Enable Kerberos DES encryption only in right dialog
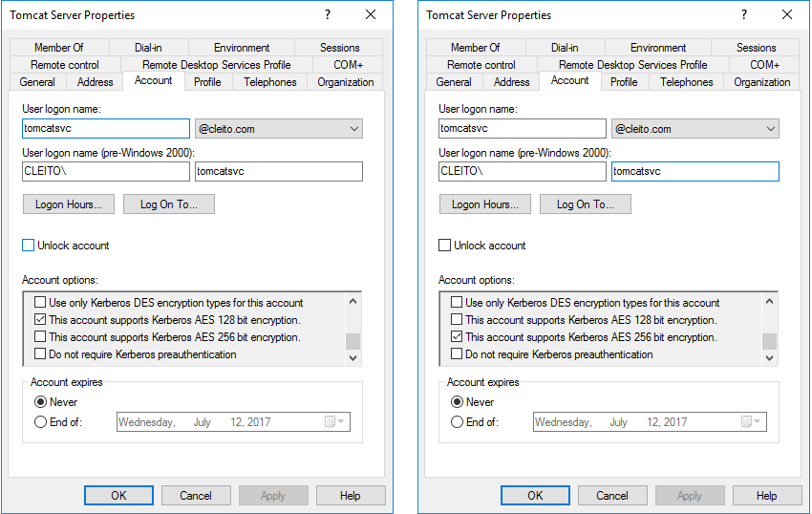 pos(457,302)
